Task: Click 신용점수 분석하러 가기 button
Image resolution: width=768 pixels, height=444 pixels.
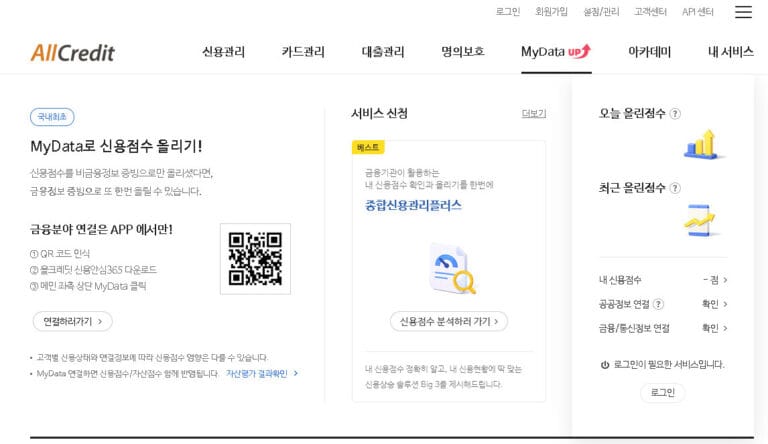Action: [449, 321]
